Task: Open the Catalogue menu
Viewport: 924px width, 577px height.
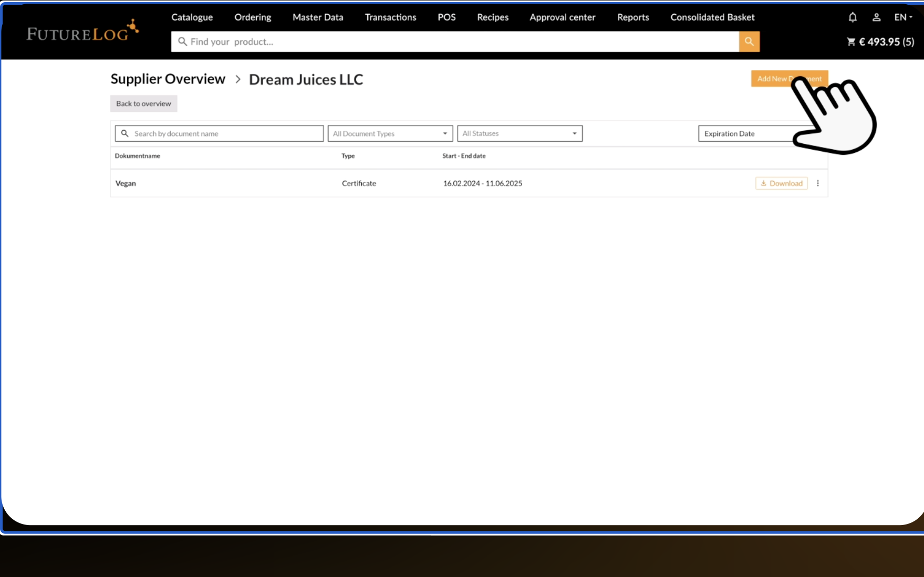Action: pyautogui.click(x=192, y=17)
